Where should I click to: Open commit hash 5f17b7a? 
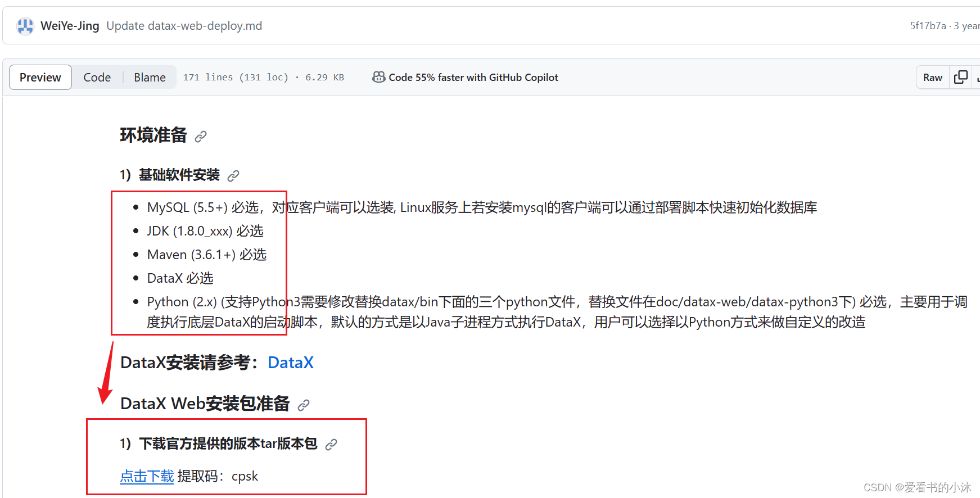point(928,26)
